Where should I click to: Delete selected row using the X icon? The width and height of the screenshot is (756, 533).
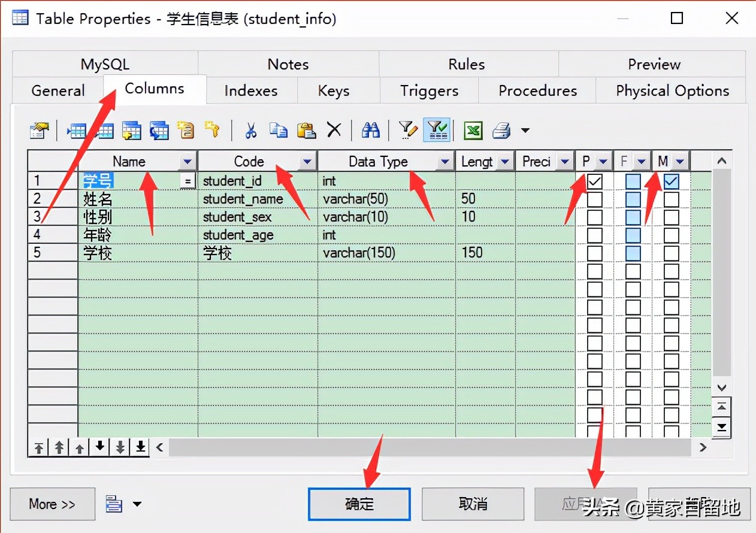(x=334, y=130)
